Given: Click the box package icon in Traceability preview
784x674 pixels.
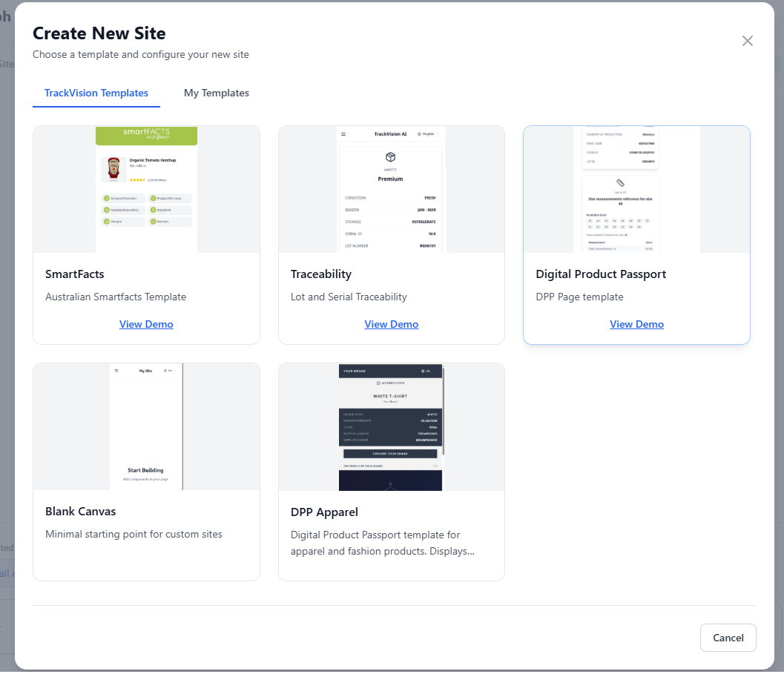Looking at the screenshot, I should (x=391, y=157).
